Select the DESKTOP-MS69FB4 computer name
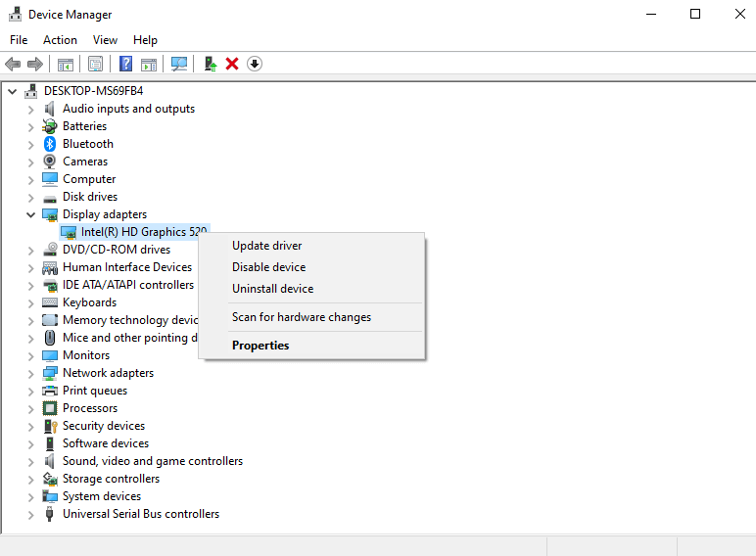This screenshot has width=756, height=556. [94, 91]
